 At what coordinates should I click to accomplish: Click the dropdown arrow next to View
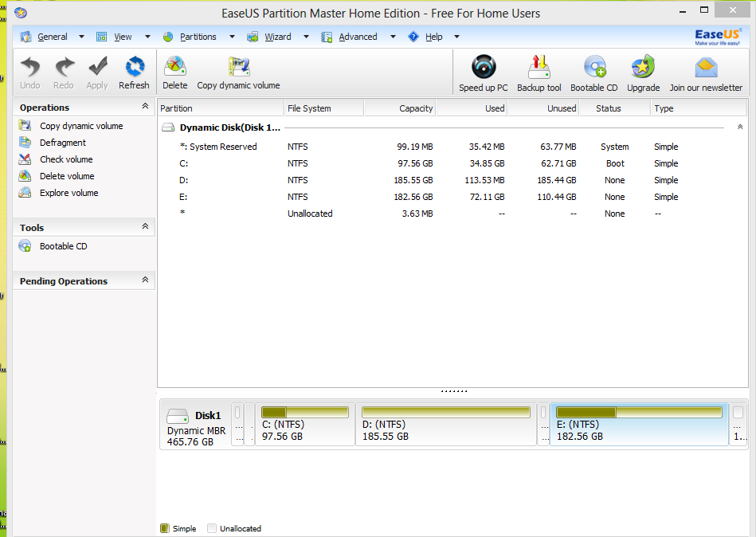[x=147, y=37]
